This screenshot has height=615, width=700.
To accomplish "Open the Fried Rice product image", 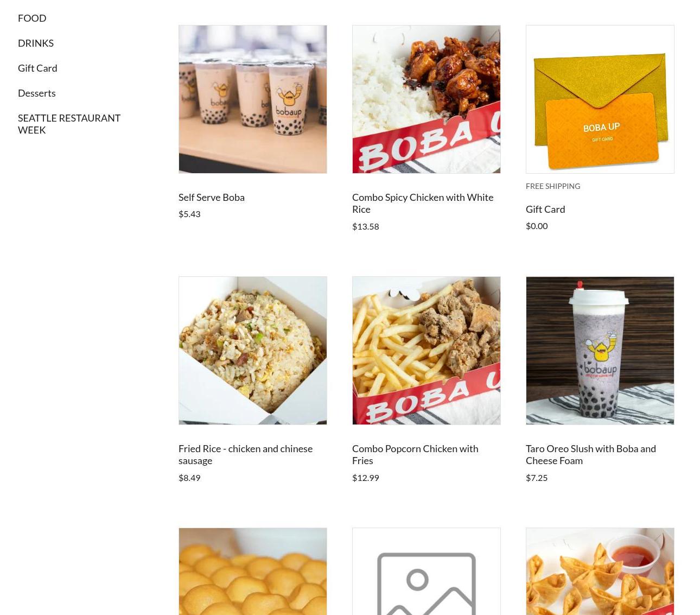I will (x=253, y=351).
